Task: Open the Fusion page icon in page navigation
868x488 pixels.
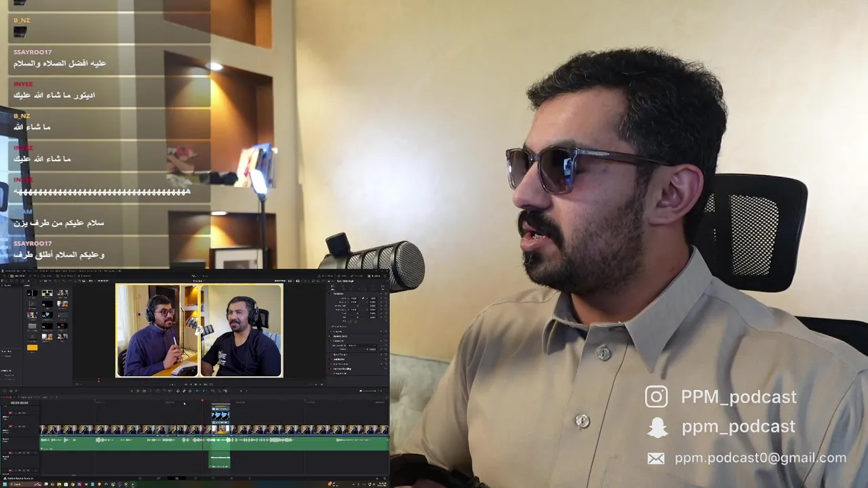Action: 195,478
